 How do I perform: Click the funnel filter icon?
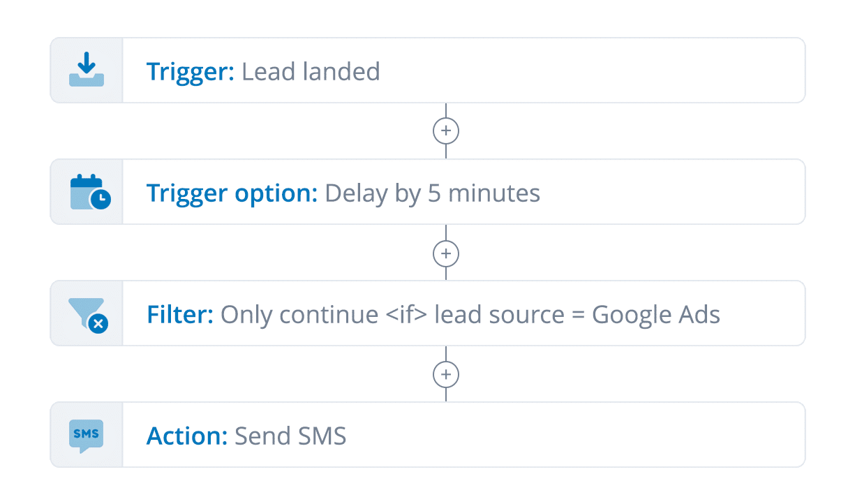point(88,314)
